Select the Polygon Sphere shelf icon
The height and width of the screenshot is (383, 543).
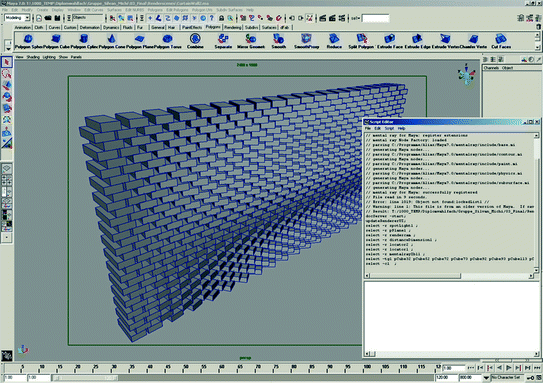pyautogui.click(x=28, y=39)
